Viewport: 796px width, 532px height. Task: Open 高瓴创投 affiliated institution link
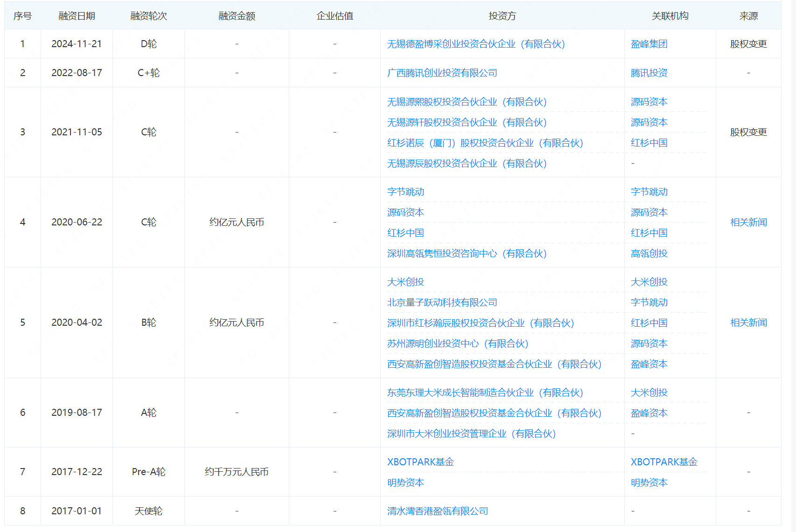(649, 253)
